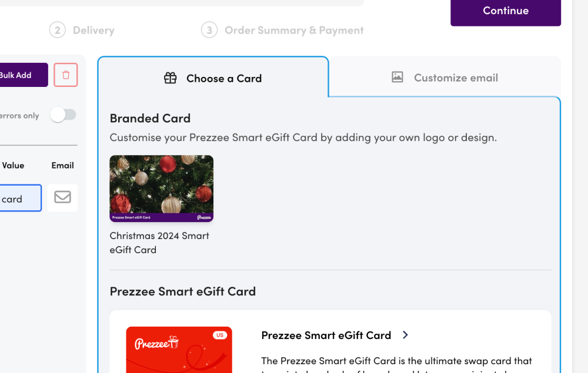Click the circled 2 Delivery step icon

click(x=57, y=30)
